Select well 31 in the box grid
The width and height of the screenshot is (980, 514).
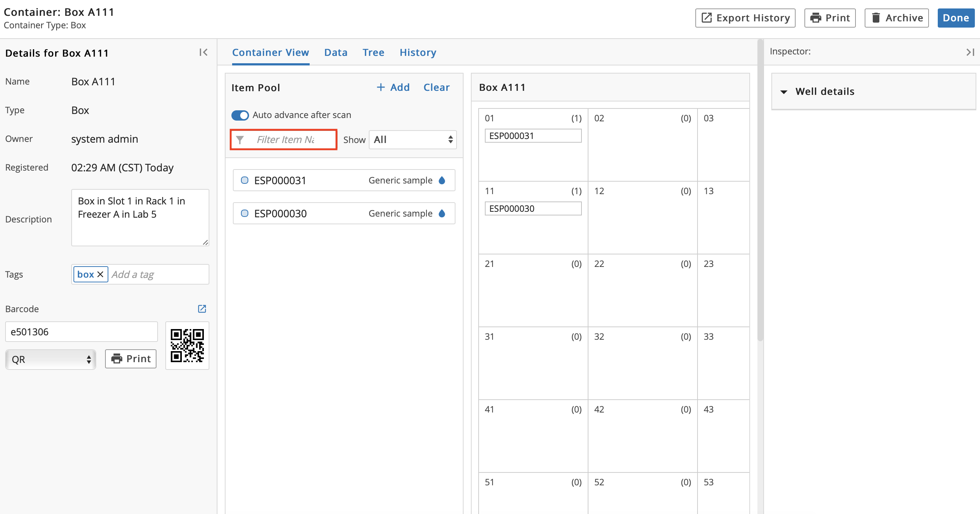533,363
